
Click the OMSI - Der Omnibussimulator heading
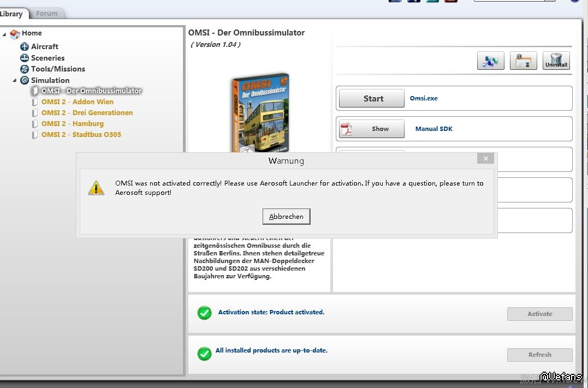coord(246,33)
